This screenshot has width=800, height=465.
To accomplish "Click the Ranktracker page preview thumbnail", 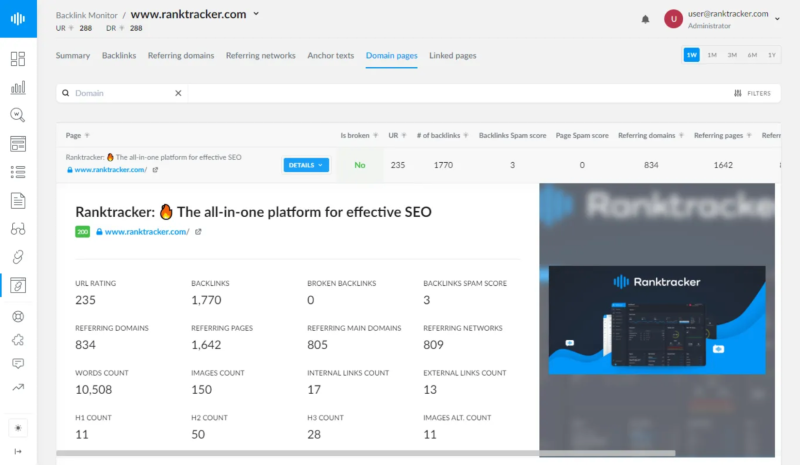I will coord(657,320).
